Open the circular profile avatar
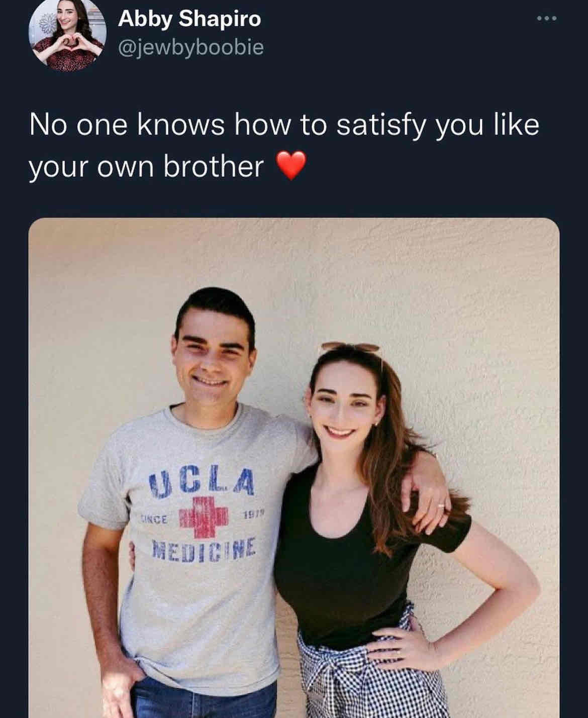 click(68, 34)
